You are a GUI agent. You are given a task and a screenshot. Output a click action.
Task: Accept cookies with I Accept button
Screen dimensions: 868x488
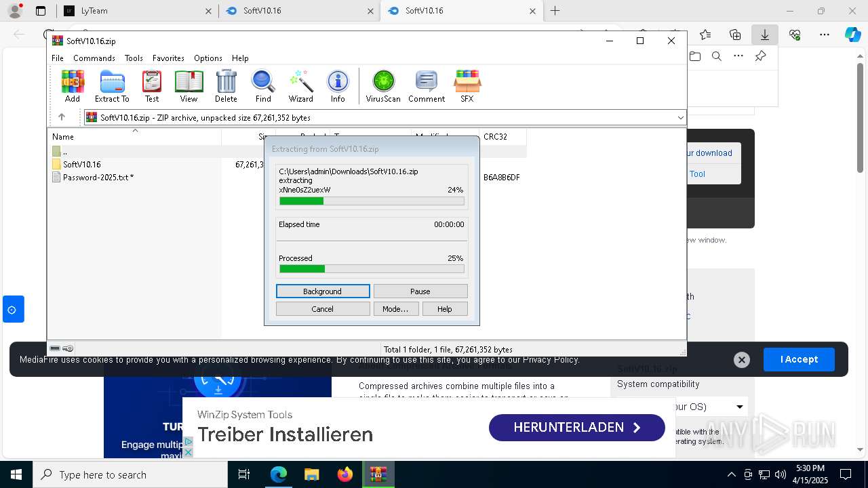pyautogui.click(x=799, y=359)
